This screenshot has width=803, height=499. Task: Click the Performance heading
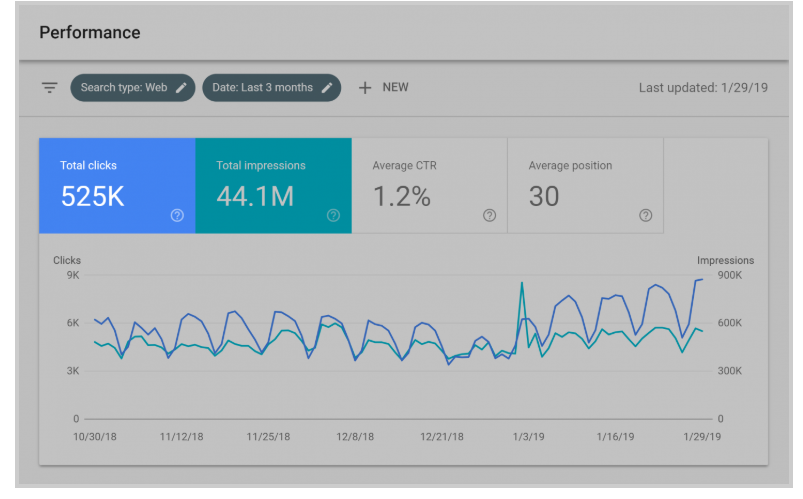(90, 32)
